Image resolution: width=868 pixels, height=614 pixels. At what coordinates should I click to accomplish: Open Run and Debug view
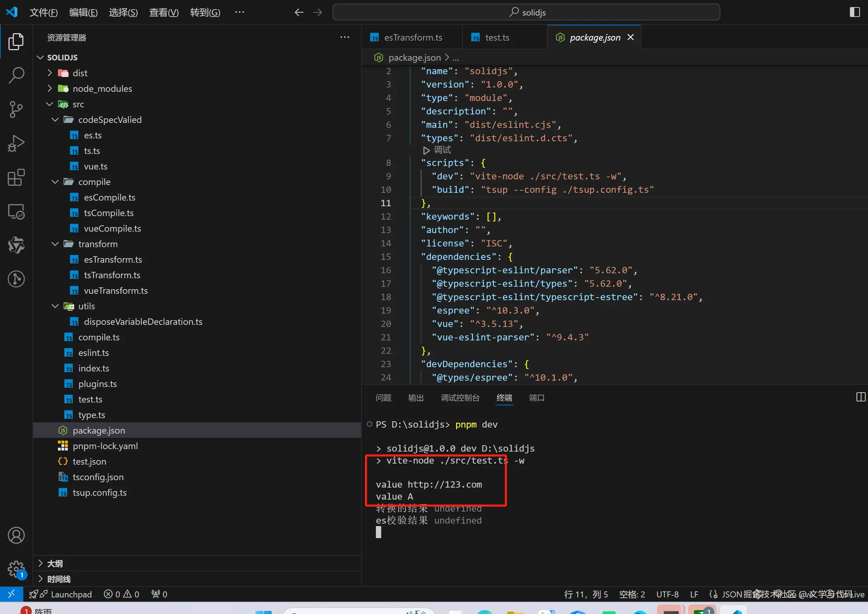(16, 143)
